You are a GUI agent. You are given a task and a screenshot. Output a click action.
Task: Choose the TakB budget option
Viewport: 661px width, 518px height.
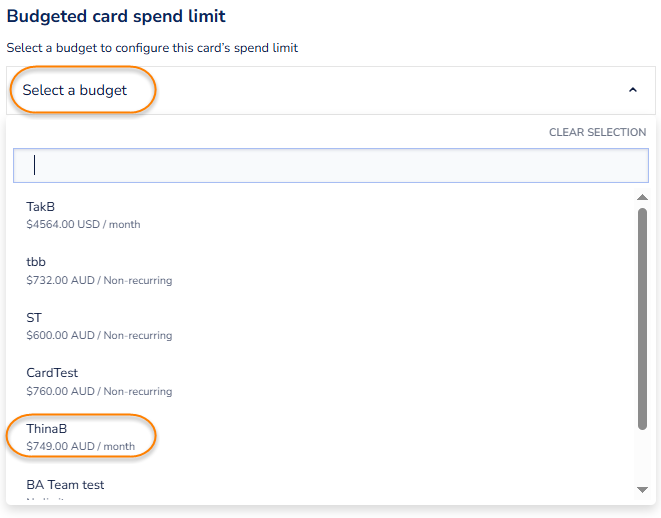coord(40,207)
